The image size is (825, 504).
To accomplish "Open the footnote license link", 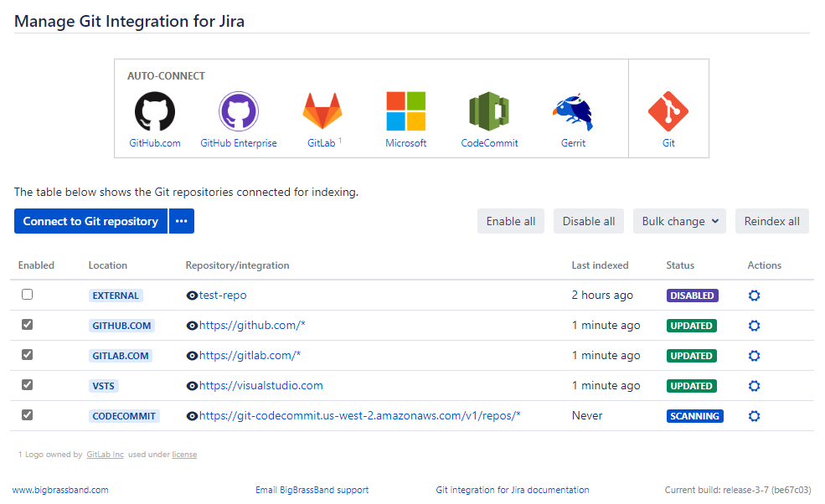I will click(x=184, y=455).
